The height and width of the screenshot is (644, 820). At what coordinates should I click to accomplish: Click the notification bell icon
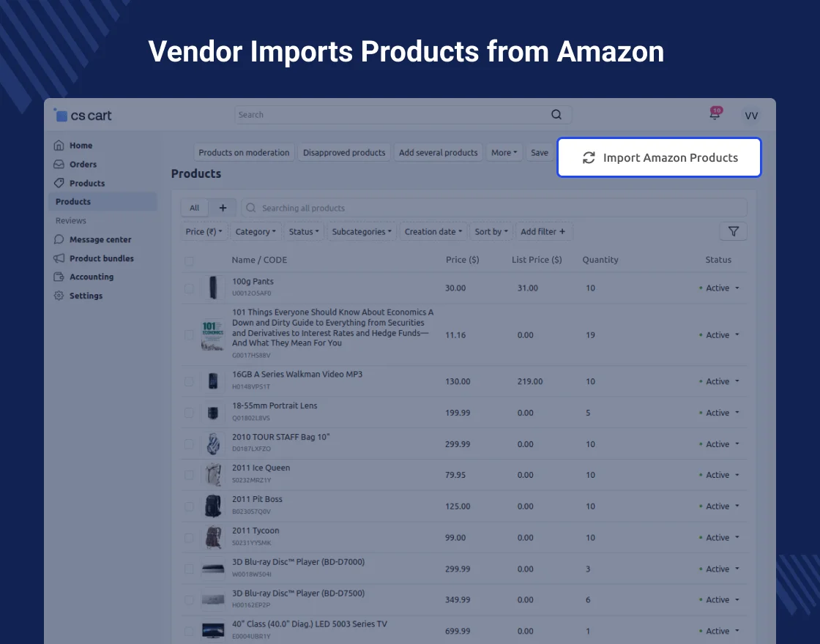click(x=715, y=115)
